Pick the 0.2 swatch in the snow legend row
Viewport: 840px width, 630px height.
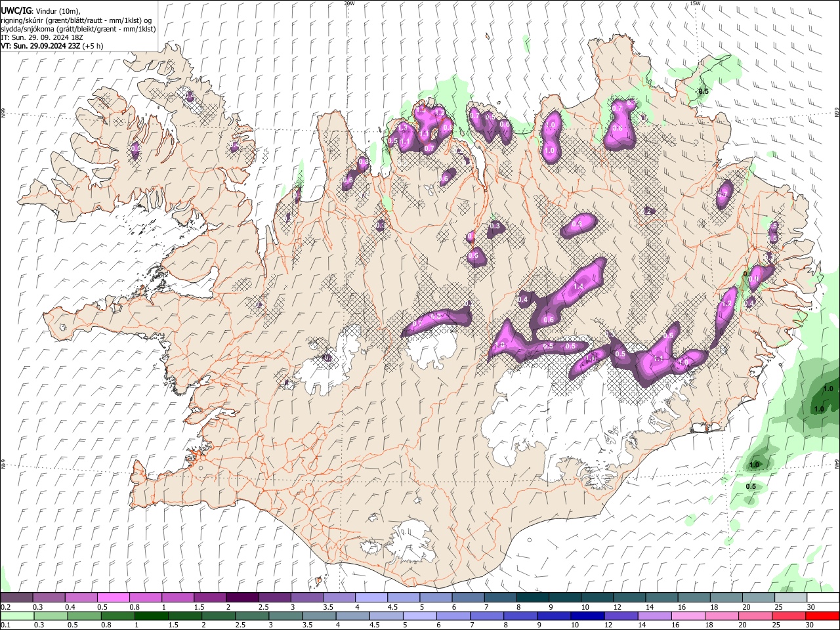(16, 597)
